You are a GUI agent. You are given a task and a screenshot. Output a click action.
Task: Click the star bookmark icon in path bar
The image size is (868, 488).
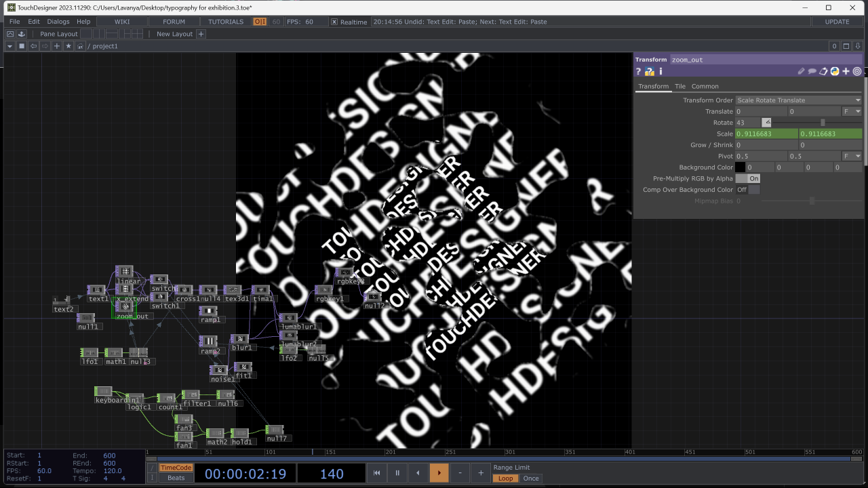click(68, 46)
